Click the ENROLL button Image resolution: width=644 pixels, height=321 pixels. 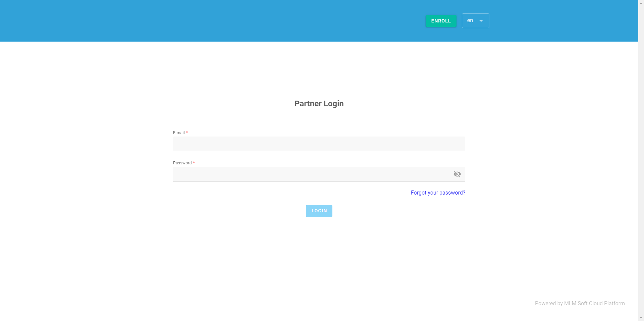tap(441, 21)
